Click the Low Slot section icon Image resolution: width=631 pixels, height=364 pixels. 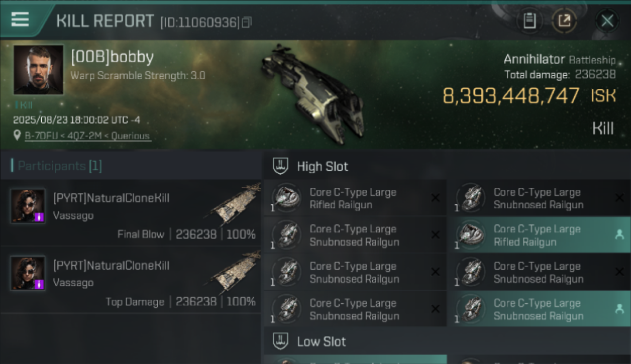[281, 341]
